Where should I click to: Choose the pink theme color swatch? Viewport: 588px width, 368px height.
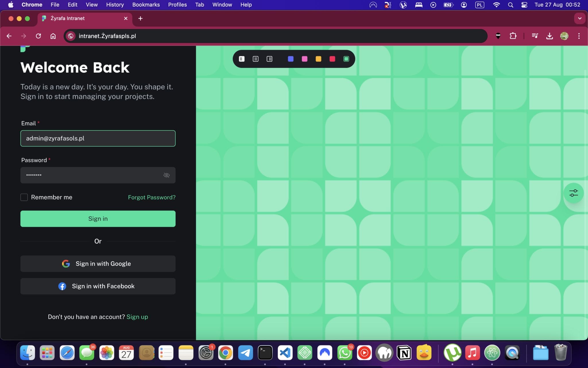[x=305, y=59]
